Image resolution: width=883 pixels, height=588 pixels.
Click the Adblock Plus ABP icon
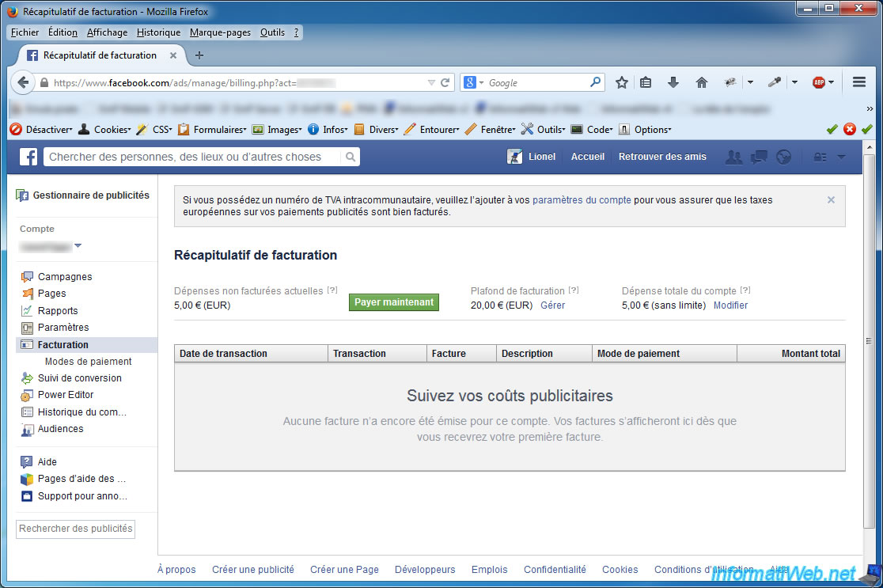(819, 83)
